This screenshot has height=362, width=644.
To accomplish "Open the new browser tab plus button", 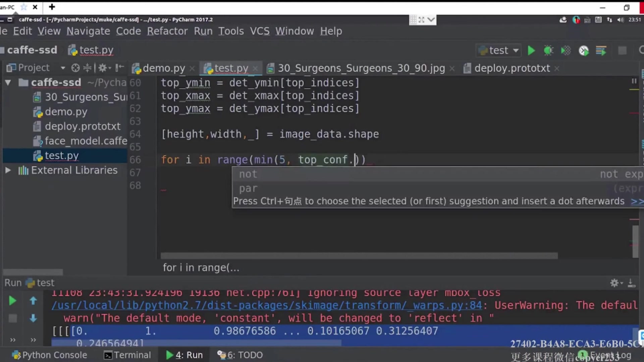I will point(52,7).
